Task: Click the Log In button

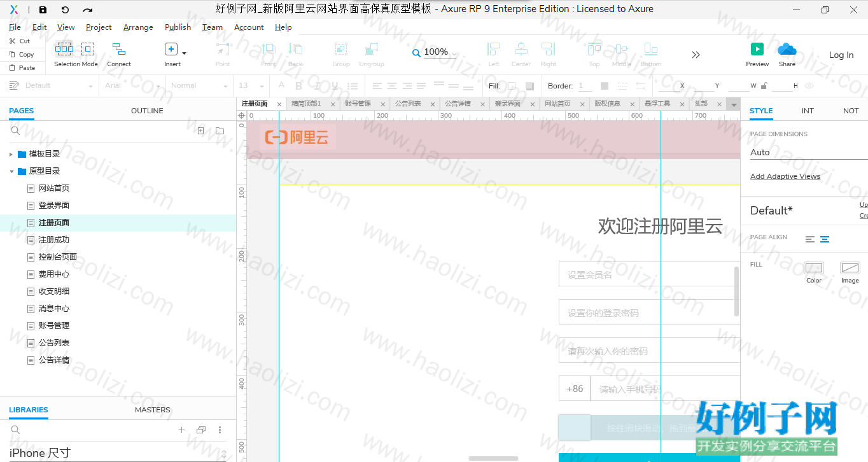Action: [841, 55]
